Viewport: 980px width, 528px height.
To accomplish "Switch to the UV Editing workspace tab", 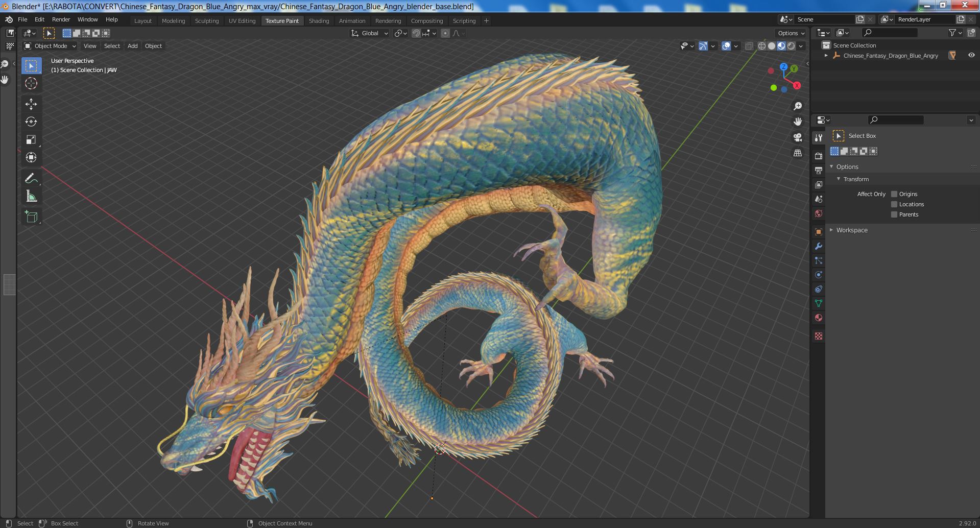I will tap(242, 21).
